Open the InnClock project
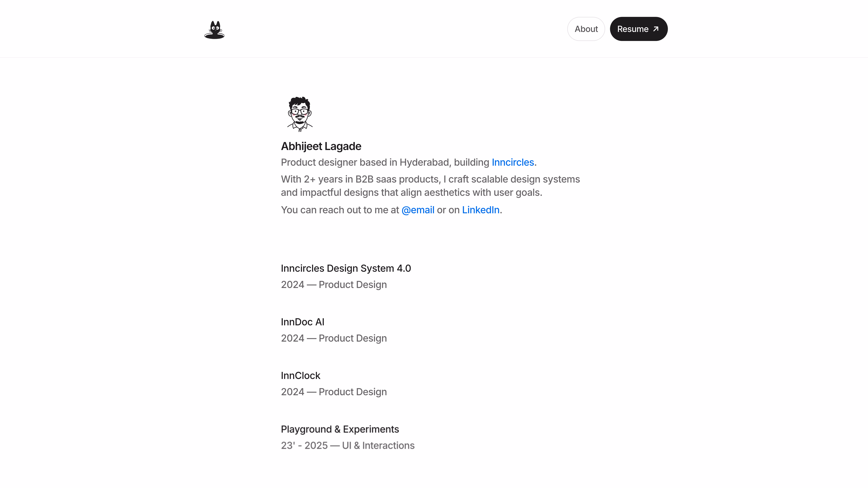This screenshot has height=488, width=868. pyautogui.click(x=300, y=375)
